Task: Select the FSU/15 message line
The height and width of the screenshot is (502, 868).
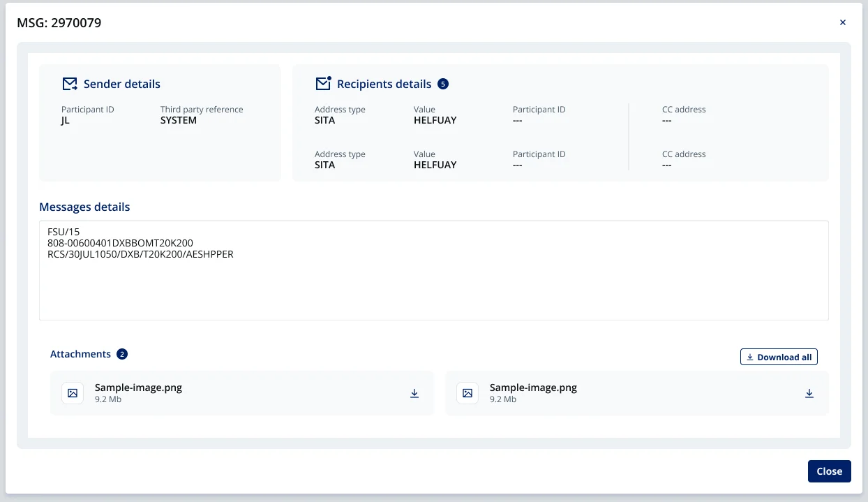Action: click(x=64, y=232)
